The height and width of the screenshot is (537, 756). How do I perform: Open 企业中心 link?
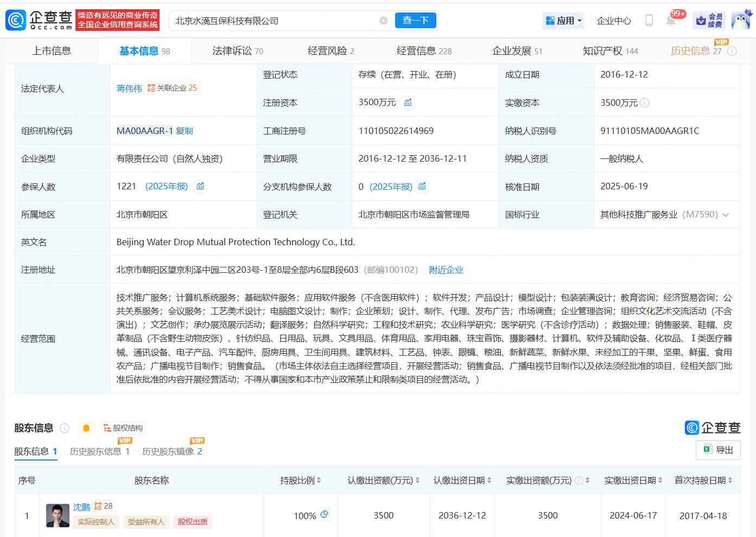pyautogui.click(x=614, y=21)
